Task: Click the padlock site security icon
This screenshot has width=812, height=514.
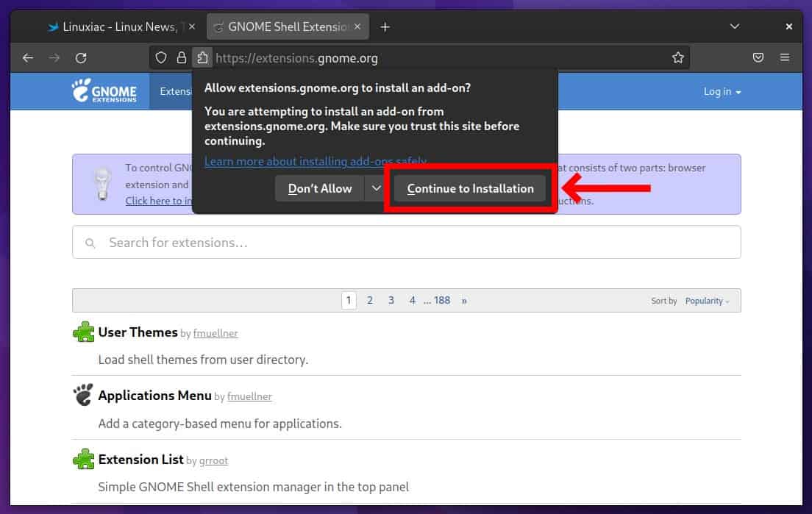Action: (x=182, y=57)
